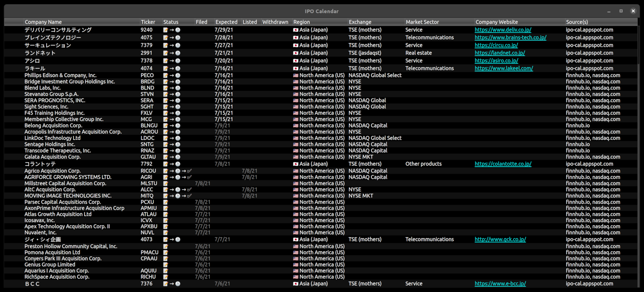Open the colantotte.co.jp website link

[503, 164]
